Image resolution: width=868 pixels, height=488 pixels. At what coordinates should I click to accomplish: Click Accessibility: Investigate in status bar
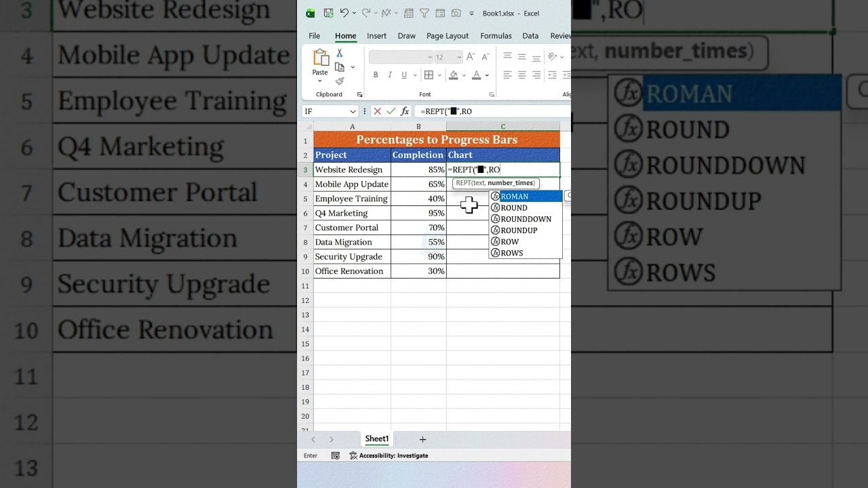click(389, 455)
